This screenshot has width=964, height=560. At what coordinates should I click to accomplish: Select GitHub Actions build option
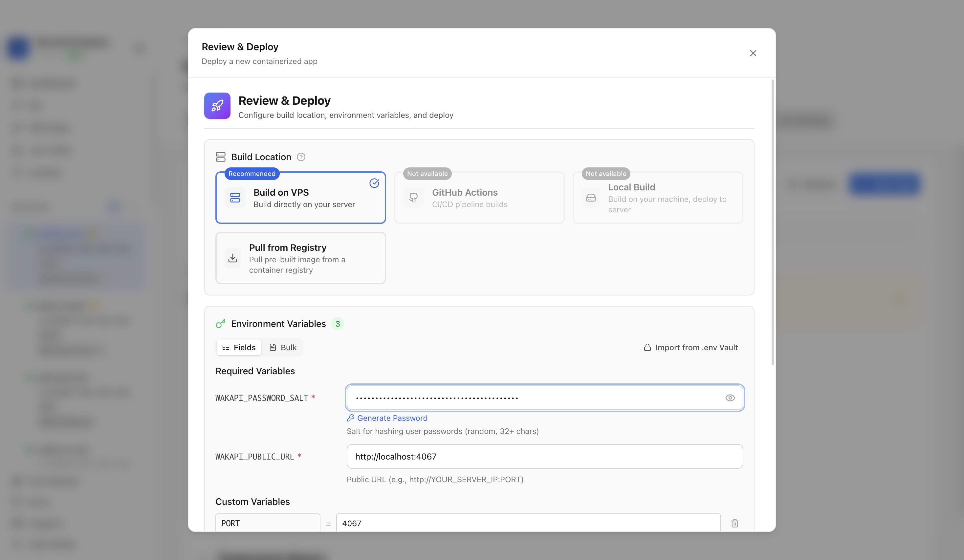(x=479, y=198)
